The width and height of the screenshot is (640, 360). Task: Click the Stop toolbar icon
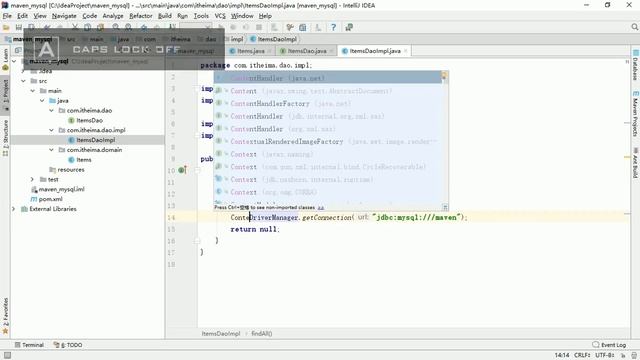(x=259, y=27)
